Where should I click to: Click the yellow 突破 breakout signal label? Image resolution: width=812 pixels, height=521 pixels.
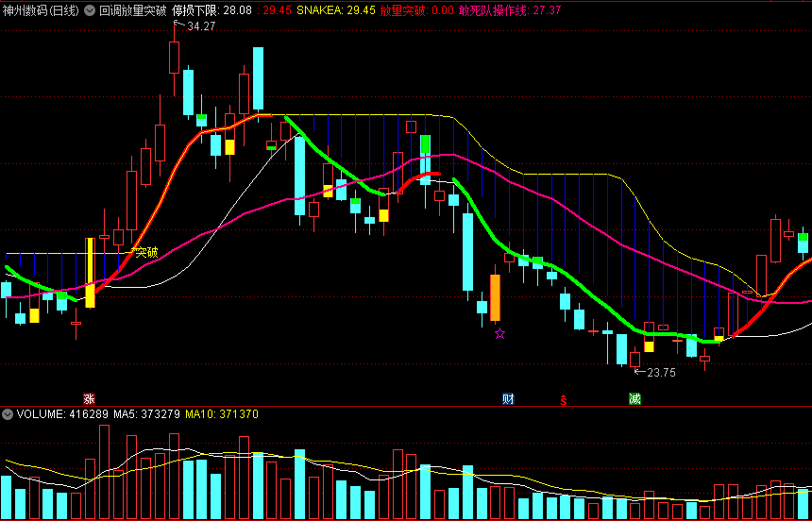(x=145, y=253)
